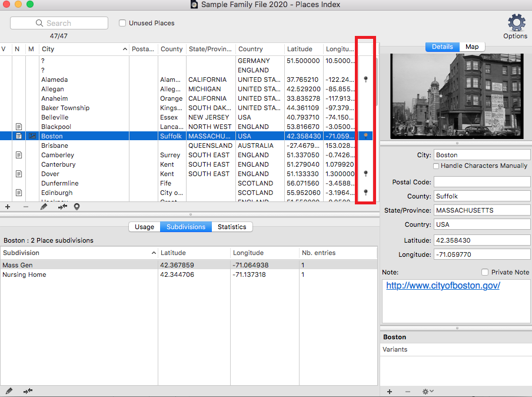The image size is (532, 397).
Task: Open variants gear action menu
Action: [427, 392]
